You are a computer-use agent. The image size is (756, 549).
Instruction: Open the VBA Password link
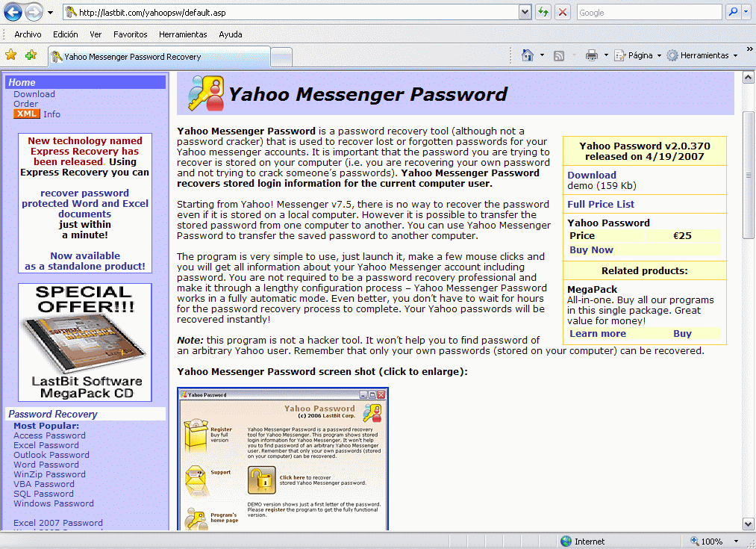point(44,484)
